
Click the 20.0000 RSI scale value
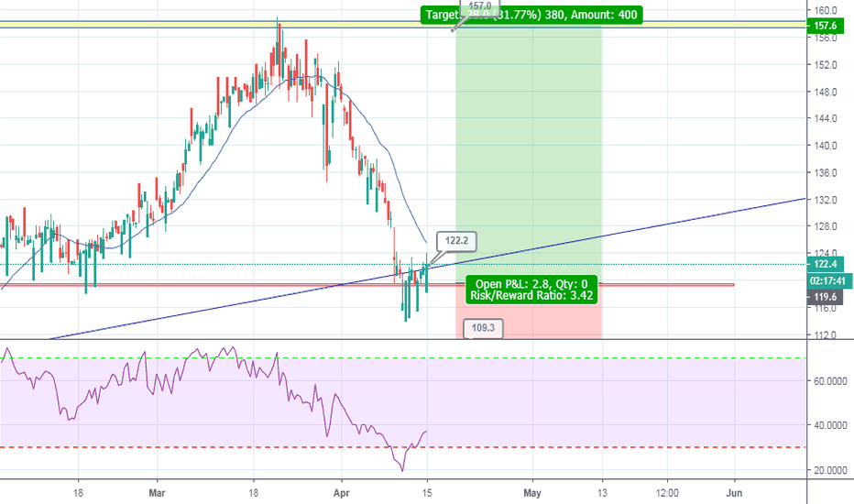click(830, 470)
